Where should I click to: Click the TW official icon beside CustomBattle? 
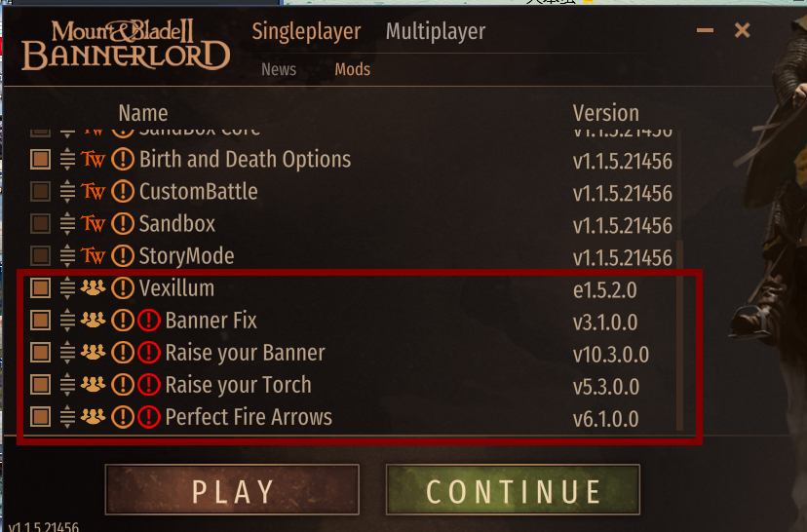[x=94, y=191]
